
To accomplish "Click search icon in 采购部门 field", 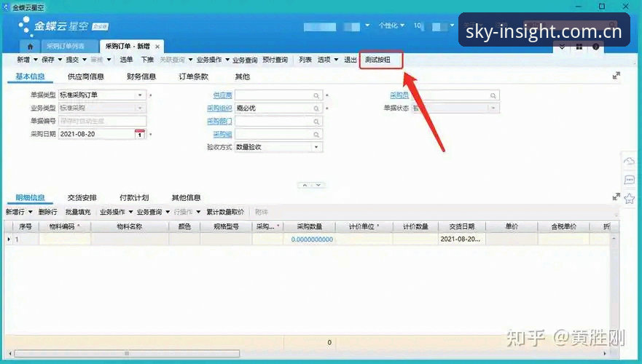I will [x=316, y=122].
